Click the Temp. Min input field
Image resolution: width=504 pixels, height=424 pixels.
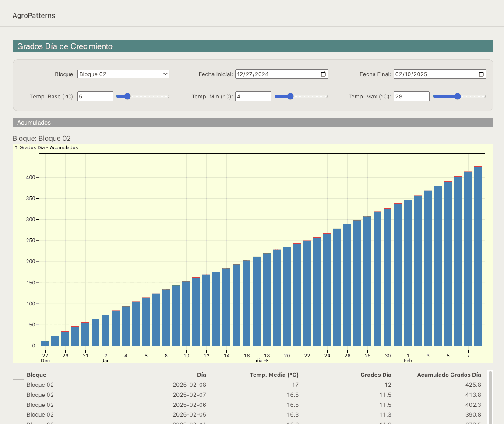[253, 96]
